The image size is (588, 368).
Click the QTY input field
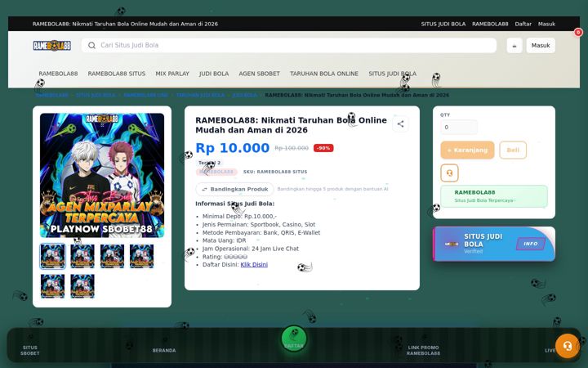tap(459, 128)
